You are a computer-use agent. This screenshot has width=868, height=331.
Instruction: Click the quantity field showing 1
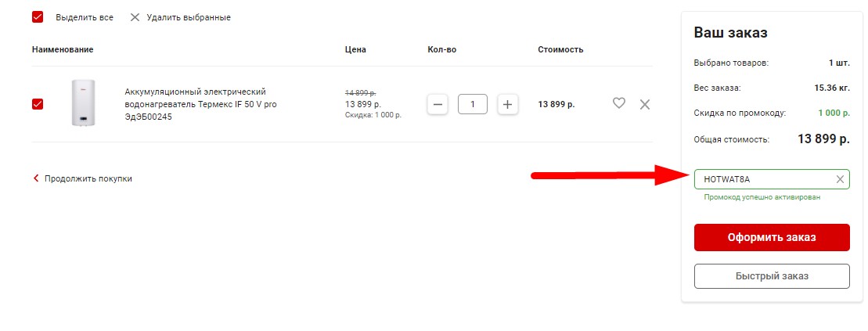[473, 104]
